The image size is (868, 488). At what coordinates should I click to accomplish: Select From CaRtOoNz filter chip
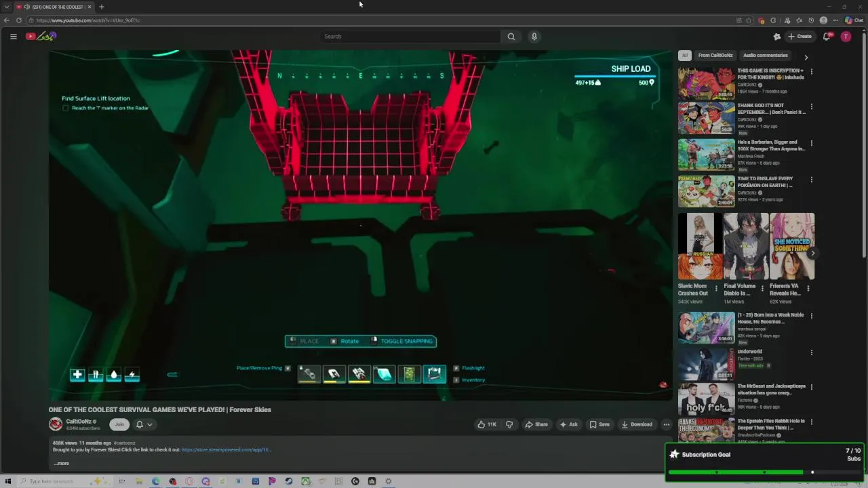(x=715, y=56)
